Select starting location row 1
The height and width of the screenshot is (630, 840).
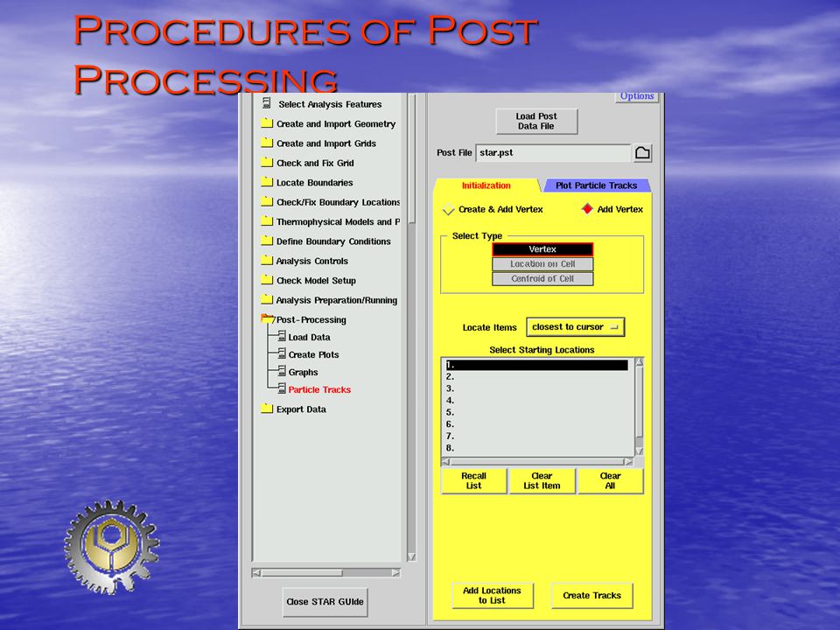536,365
